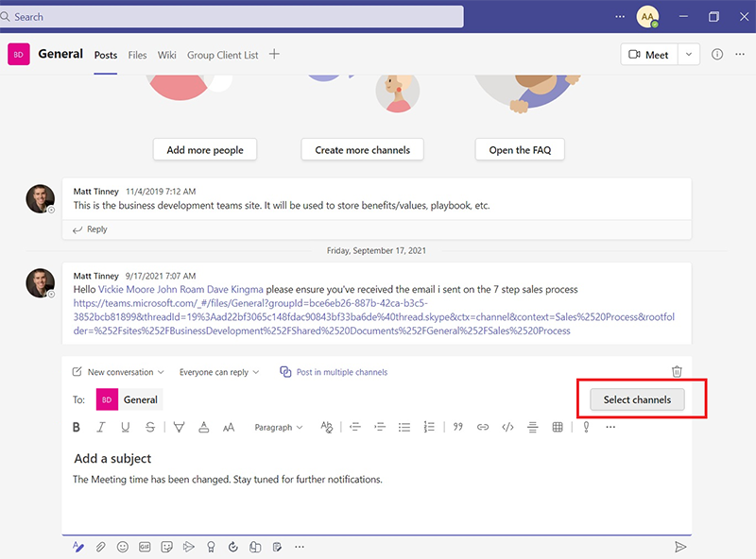Open the Group Client List tab
The image size is (756, 559).
coord(222,55)
